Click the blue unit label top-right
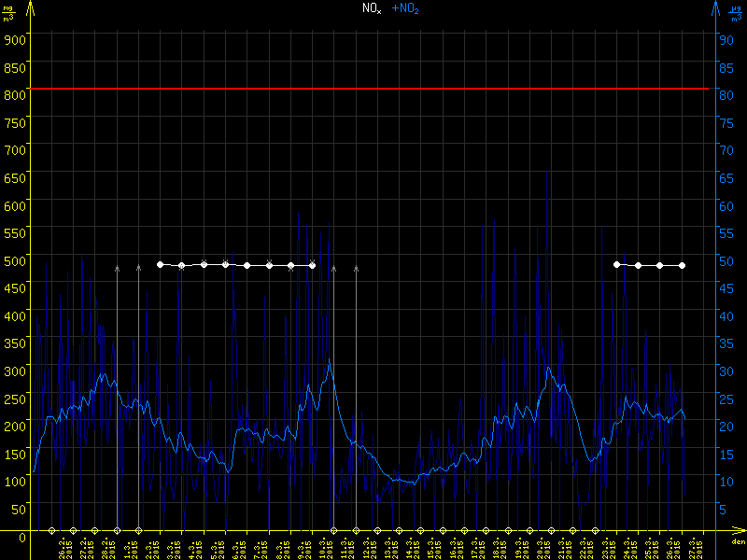 (x=735, y=9)
